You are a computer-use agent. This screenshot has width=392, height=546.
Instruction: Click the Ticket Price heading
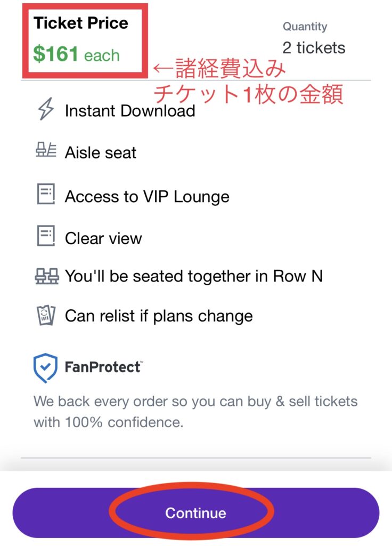(81, 23)
